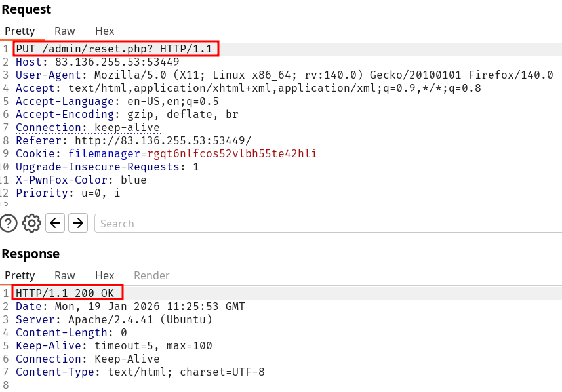Click the HTTP/1.1 200 OK status line
This screenshot has height=392, width=562.
[68, 293]
